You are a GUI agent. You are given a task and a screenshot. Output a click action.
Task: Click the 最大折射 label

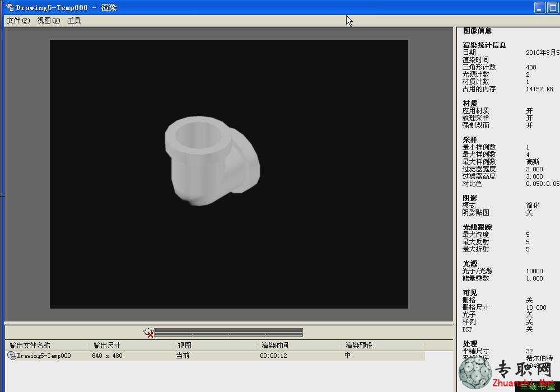click(x=475, y=249)
